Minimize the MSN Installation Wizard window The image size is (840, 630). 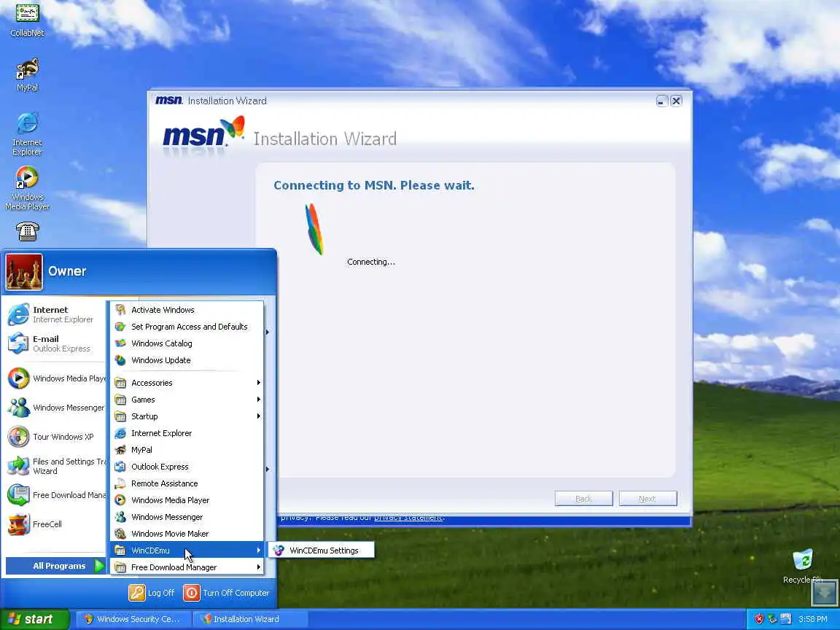[x=661, y=101]
